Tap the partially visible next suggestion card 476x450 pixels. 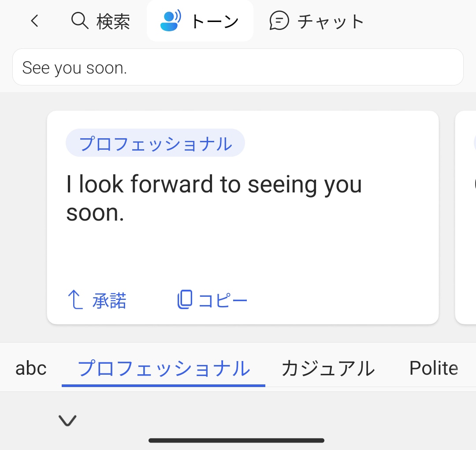[466, 217]
